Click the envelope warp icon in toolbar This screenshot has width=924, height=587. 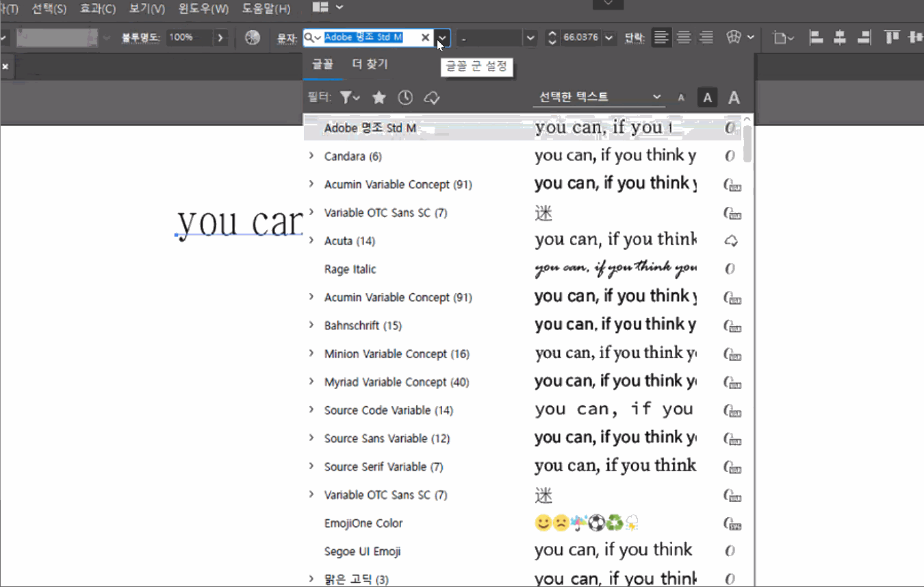734,38
